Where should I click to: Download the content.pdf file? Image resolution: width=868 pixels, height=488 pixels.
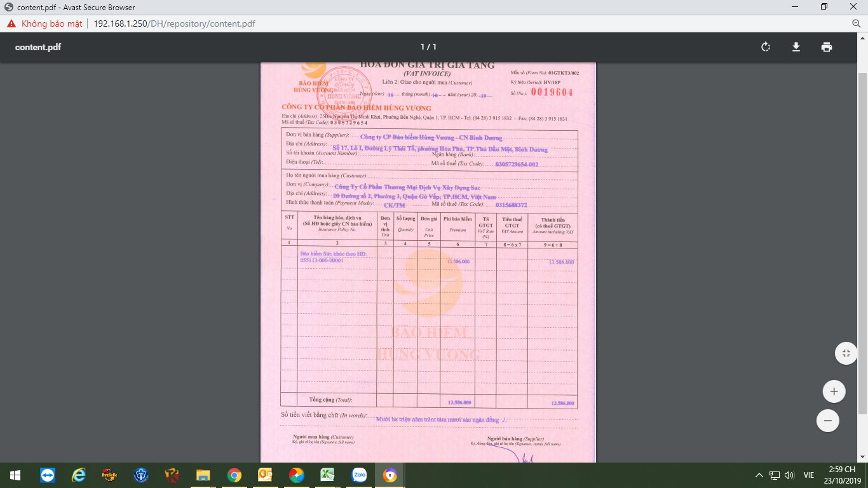(x=796, y=47)
